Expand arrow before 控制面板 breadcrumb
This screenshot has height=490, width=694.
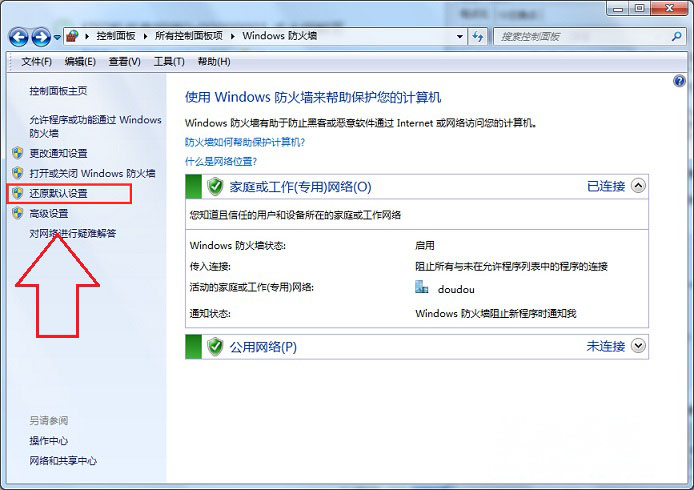pyautogui.click(x=87, y=36)
